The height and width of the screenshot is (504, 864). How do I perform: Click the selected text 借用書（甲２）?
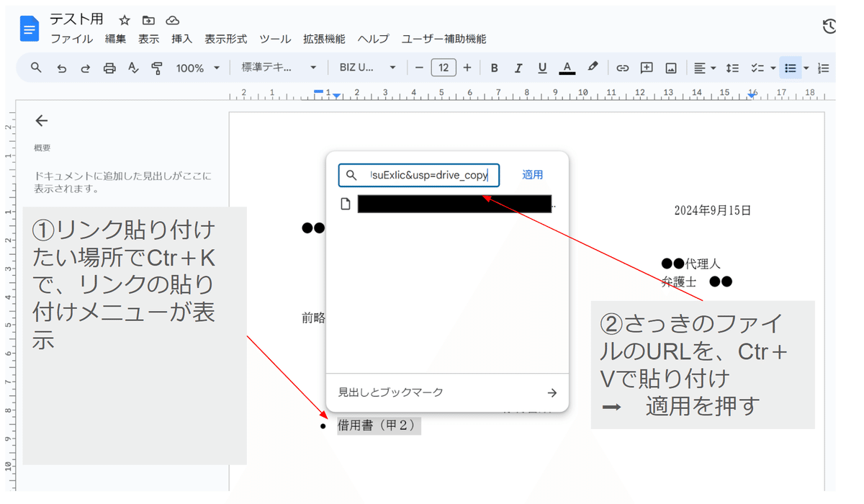pos(379,426)
